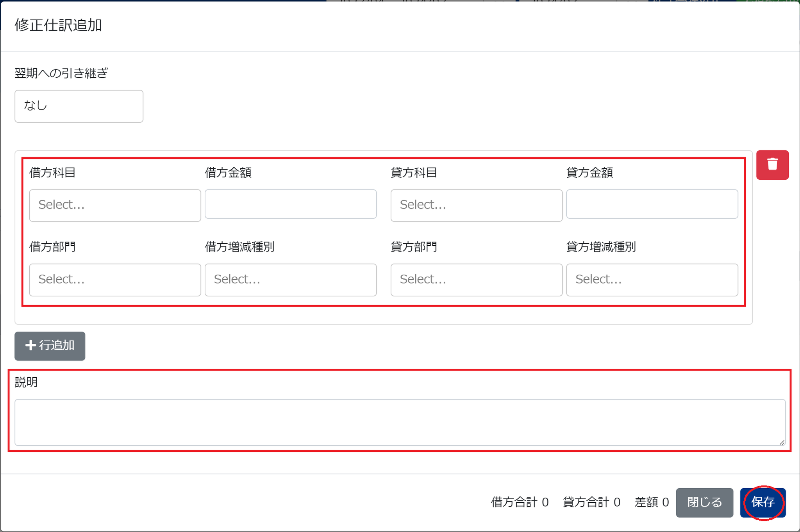Open the 貸方科目 select dropdown
800x532 pixels.
click(476, 205)
